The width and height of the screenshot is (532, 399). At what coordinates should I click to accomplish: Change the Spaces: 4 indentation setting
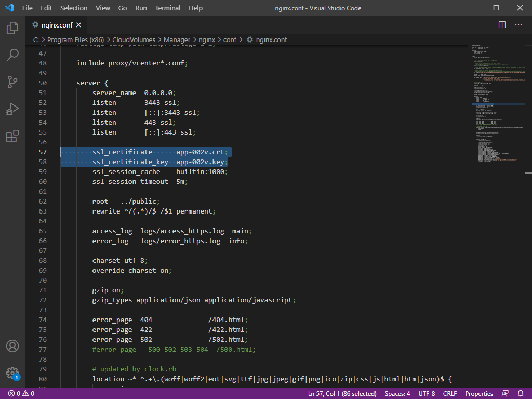click(x=397, y=394)
